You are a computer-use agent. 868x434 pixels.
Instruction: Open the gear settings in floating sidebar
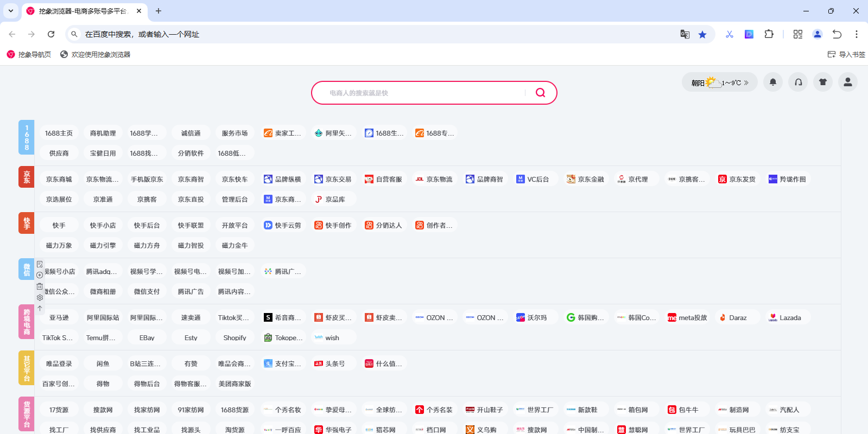(x=40, y=297)
